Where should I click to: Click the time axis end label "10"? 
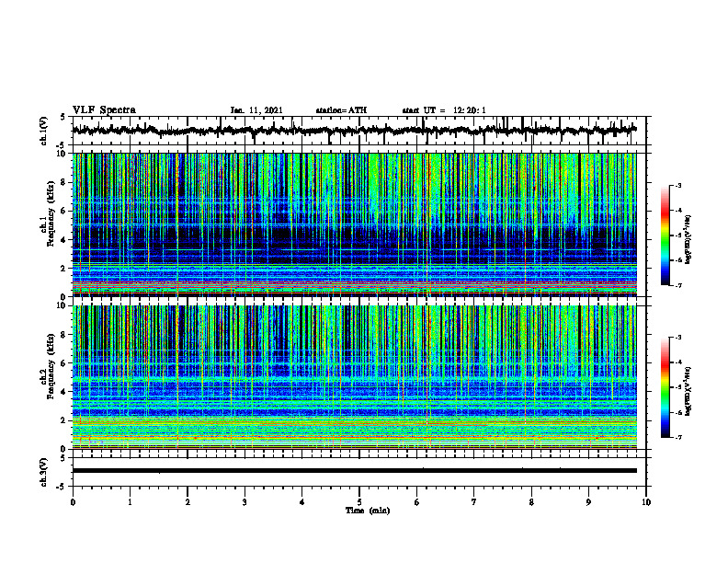[x=646, y=502]
